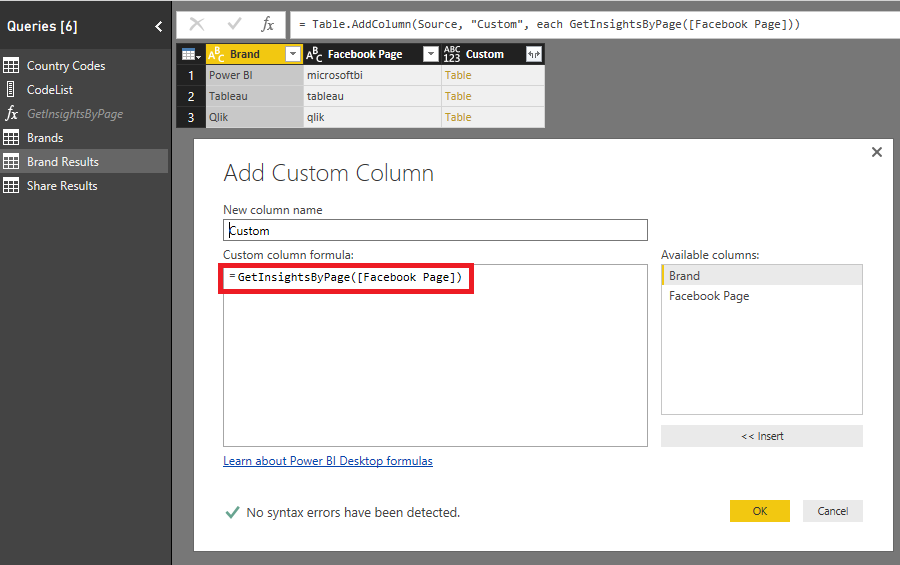This screenshot has height=565, width=900.
Task: Click the qlik Facebook Page cell
Action: click(372, 117)
